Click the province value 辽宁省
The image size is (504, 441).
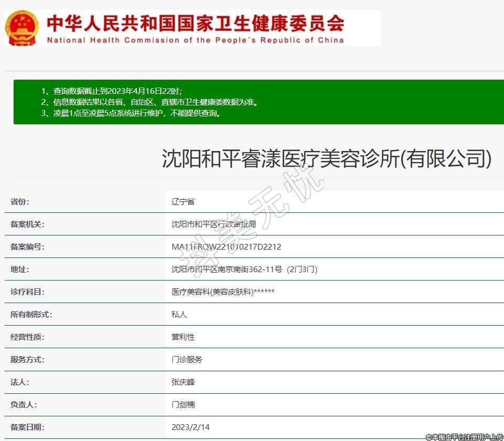click(183, 202)
